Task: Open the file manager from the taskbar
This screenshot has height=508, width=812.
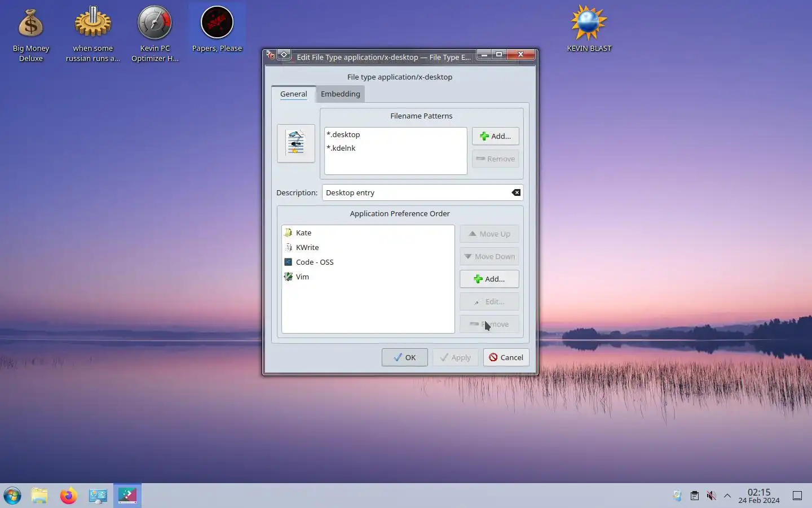Action: (39, 496)
